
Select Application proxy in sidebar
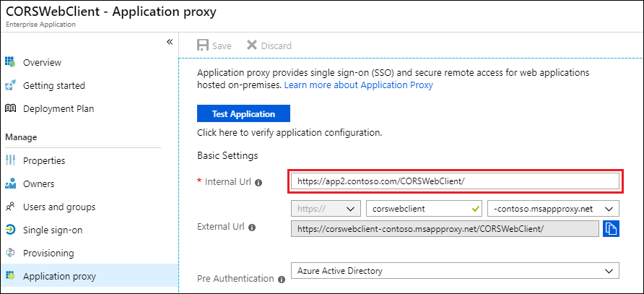tap(58, 276)
